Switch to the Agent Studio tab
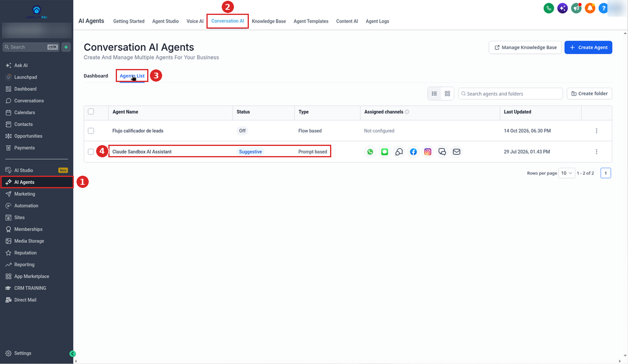 (166, 21)
